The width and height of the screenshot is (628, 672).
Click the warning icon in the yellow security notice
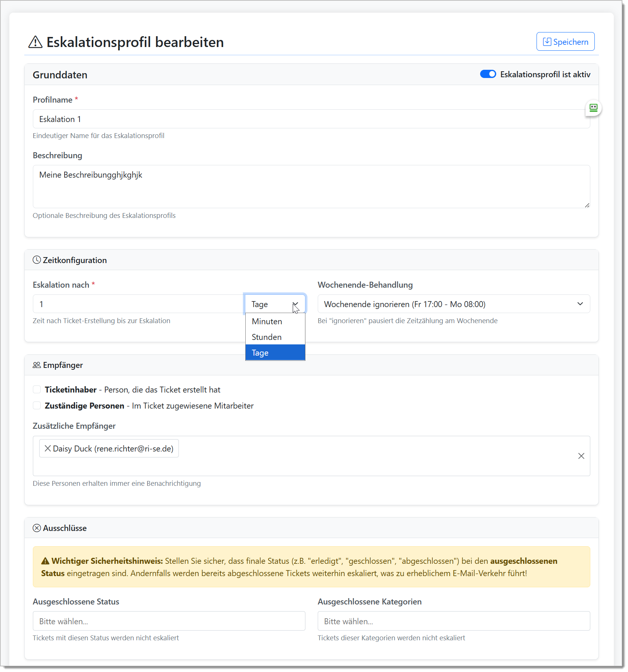(x=46, y=560)
